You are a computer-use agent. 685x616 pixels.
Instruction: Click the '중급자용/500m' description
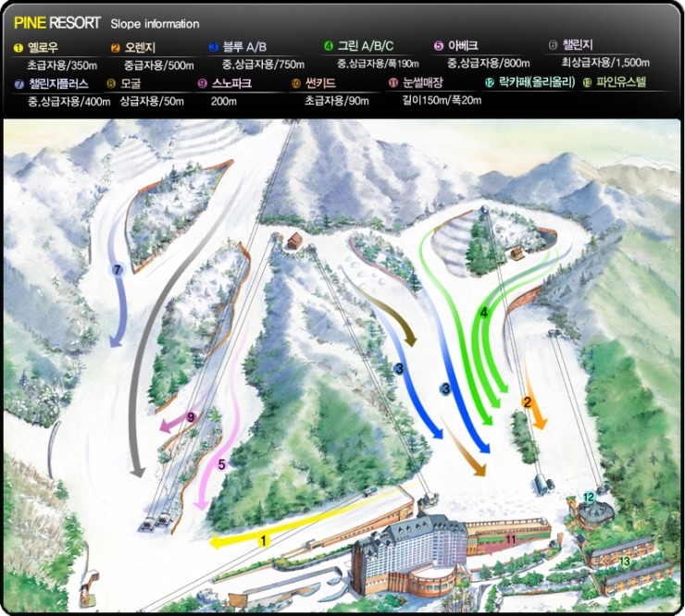coord(159,66)
